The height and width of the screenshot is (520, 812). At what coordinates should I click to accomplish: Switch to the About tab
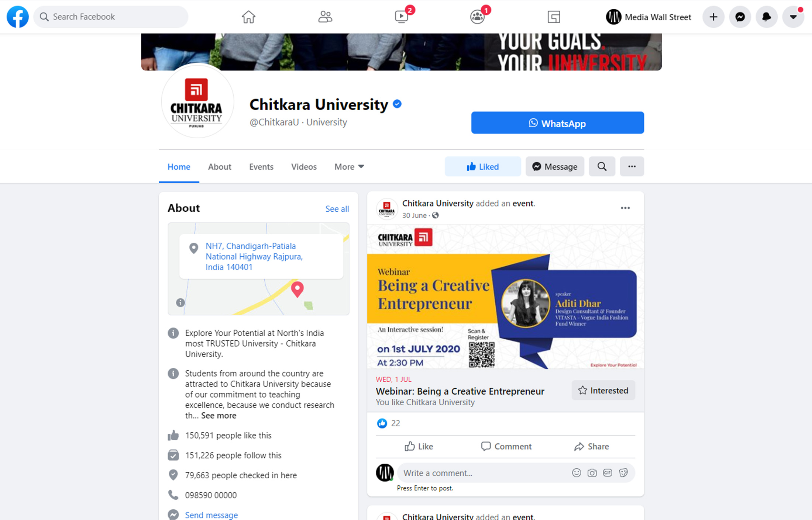220,167
